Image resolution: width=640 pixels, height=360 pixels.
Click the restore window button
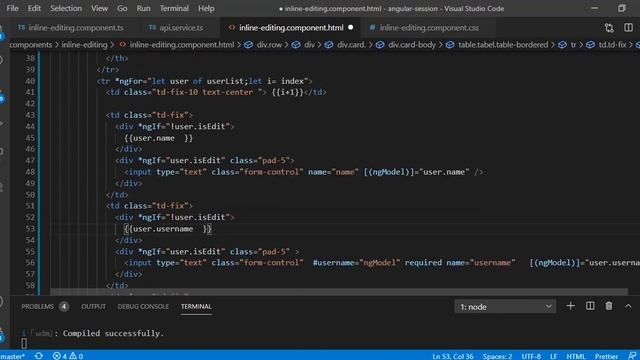pos(621,8)
